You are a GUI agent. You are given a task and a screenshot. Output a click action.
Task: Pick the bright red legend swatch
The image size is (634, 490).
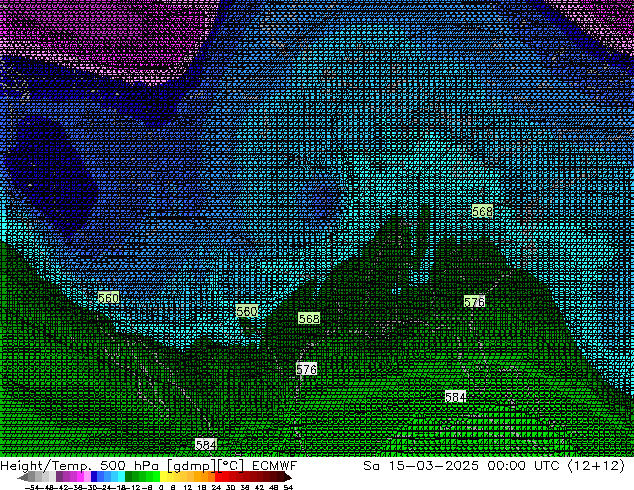[218, 477]
